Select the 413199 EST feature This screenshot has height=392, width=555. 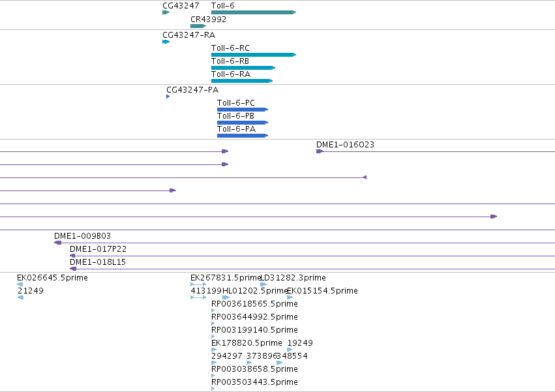point(198,297)
